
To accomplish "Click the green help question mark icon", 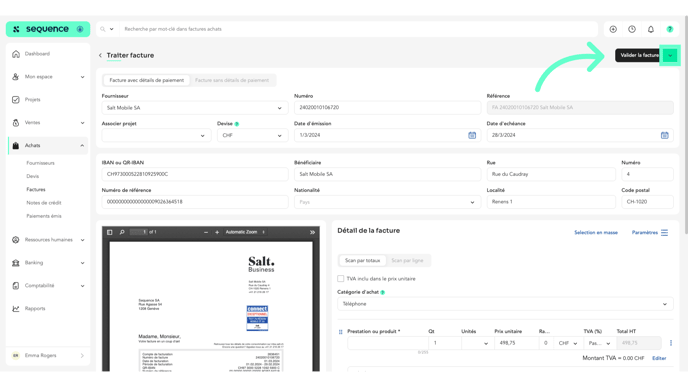I will [670, 29].
